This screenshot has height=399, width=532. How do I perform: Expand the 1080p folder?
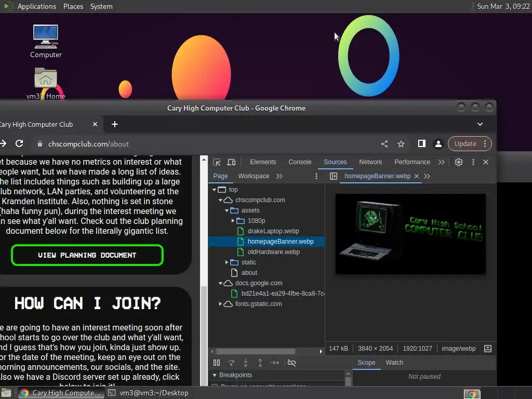[233, 221]
